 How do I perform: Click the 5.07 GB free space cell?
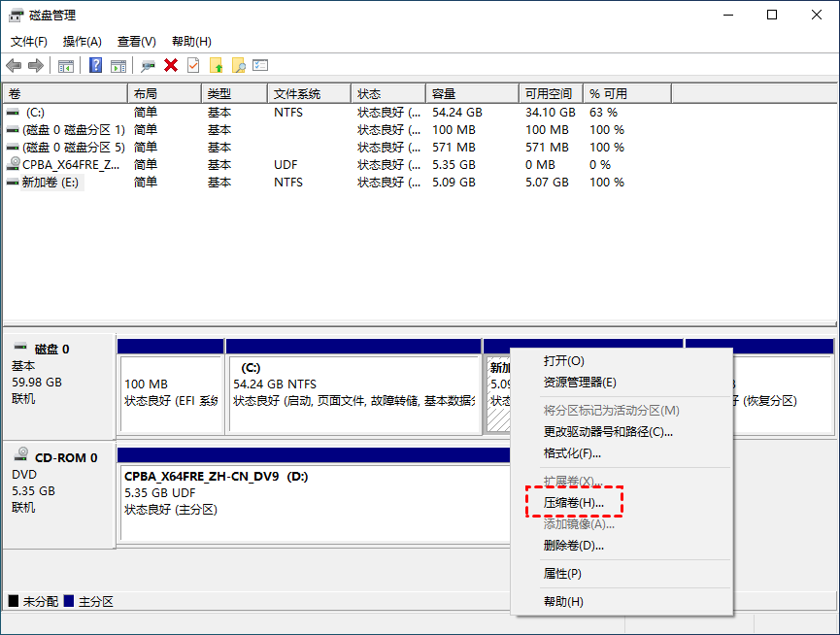[x=547, y=183]
